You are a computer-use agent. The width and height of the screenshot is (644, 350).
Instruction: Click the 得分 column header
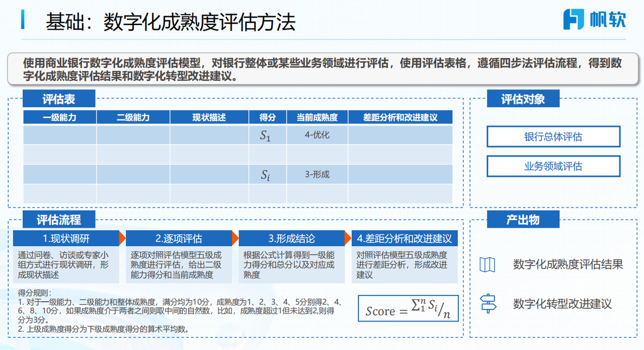pos(268,117)
